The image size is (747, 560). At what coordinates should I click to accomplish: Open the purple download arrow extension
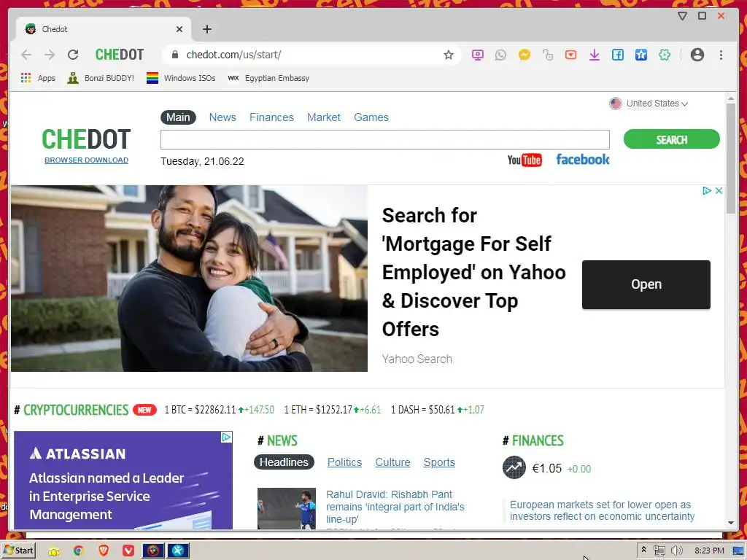click(x=594, y=55)
